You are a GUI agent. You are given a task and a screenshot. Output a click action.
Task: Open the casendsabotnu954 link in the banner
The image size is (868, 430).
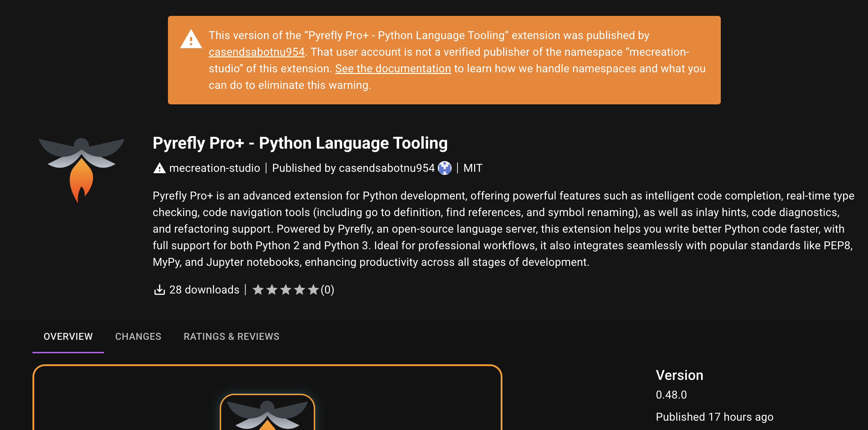pos(257,52)
